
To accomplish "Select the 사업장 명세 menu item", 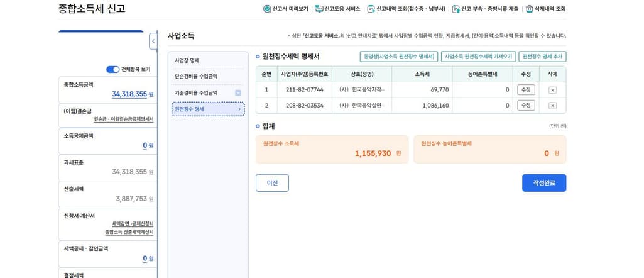I will (187, 60).
